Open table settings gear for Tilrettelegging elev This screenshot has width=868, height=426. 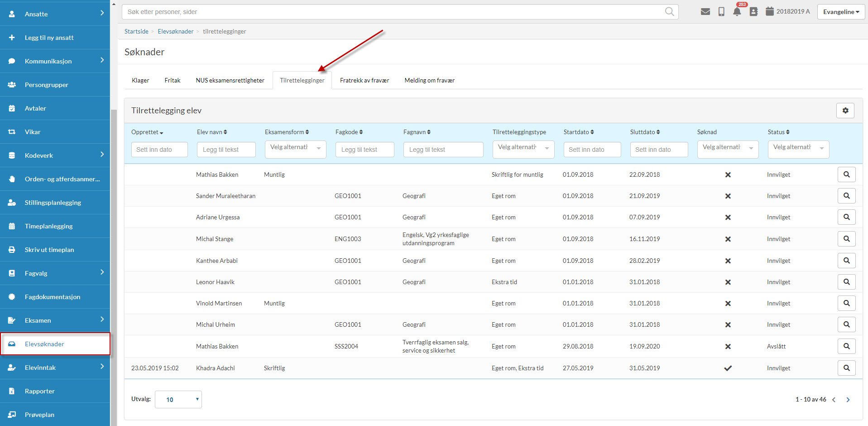point(845,111)
